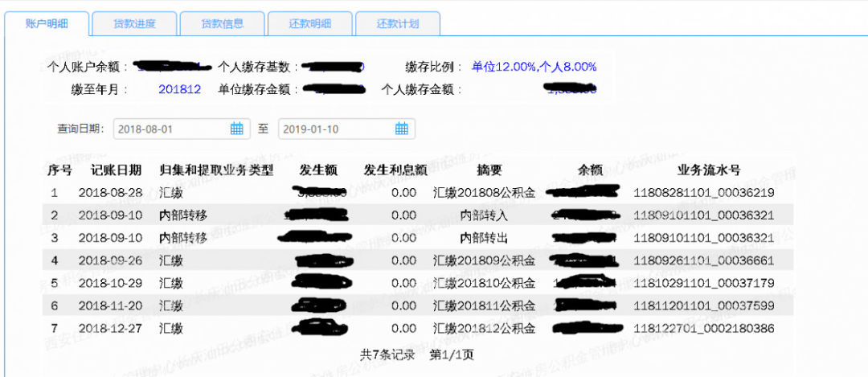This screenshot has width=868, height=377.
Task: Click the 共7条记录 record count text
Action: pos(387,354)
